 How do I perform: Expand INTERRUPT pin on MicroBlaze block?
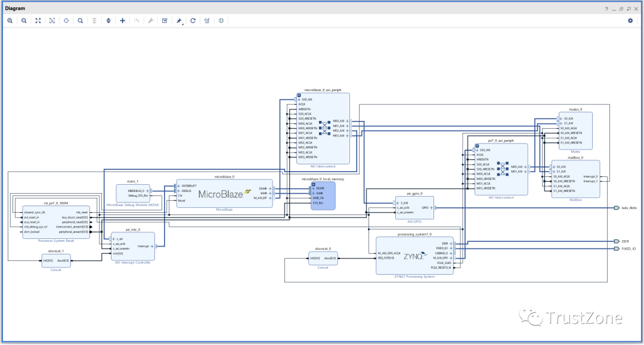coord(179,186)
